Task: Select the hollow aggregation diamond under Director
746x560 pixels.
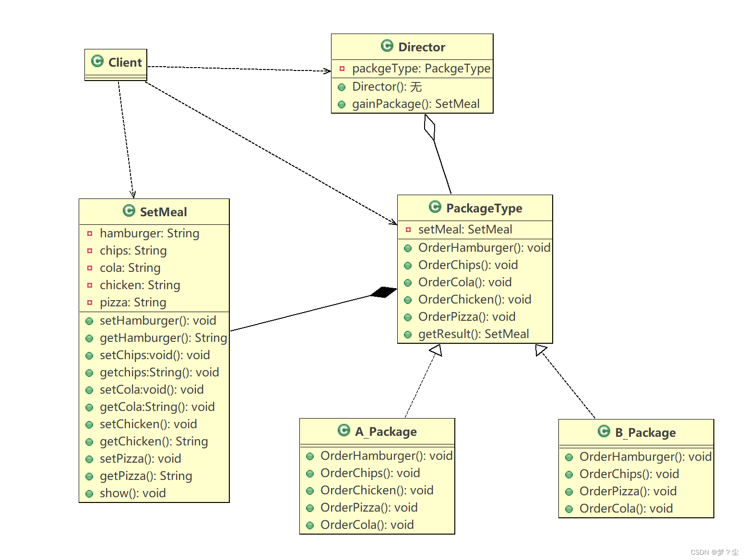Action: coord(429,127)
